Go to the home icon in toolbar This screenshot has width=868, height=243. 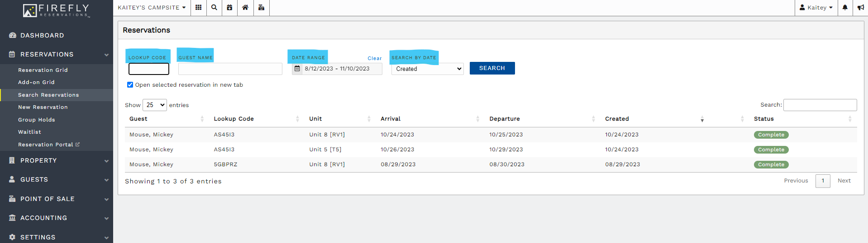click(x=245, y=8)
